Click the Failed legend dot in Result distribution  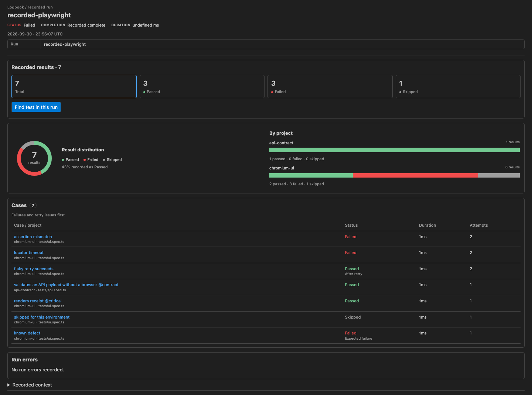pyautogui.click(x=85, y=160)
